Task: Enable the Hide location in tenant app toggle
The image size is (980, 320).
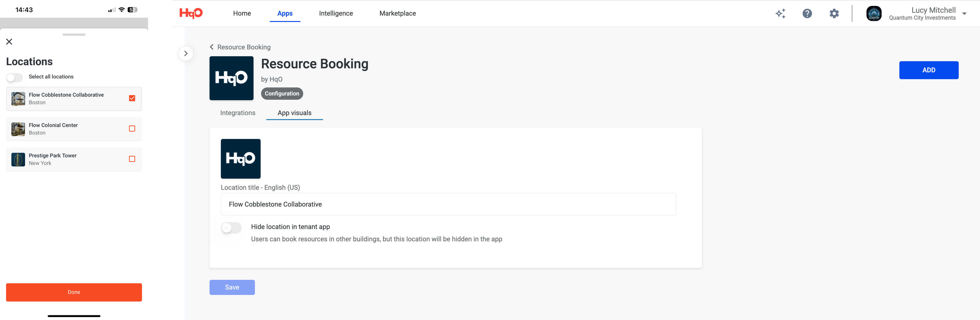Action: pyautogui.click(x=231, y=228)
